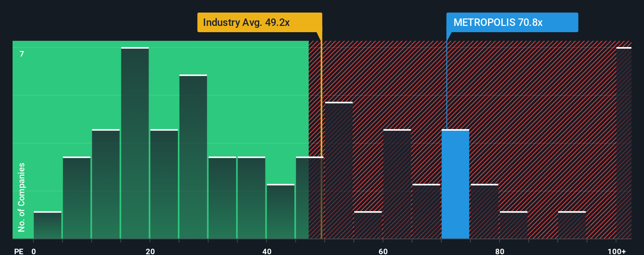
Task: Click the PE axis label
Action: 18,251
